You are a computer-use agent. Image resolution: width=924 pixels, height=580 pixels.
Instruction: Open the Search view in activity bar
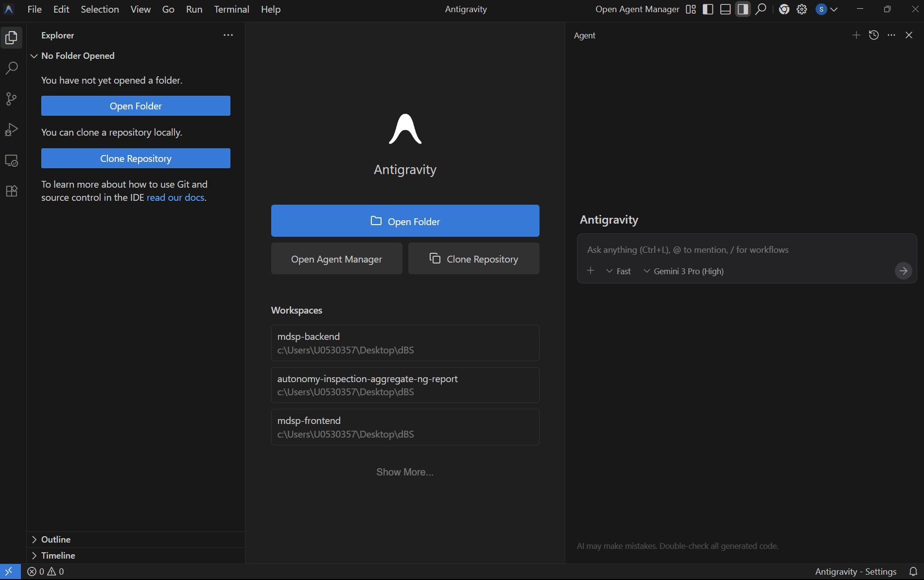click(11, 68)
